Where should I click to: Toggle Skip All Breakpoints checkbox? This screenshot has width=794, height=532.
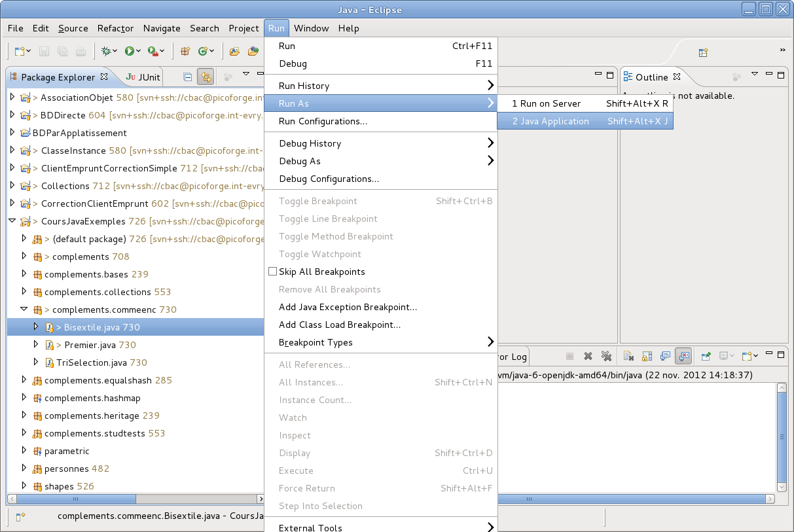273,272
